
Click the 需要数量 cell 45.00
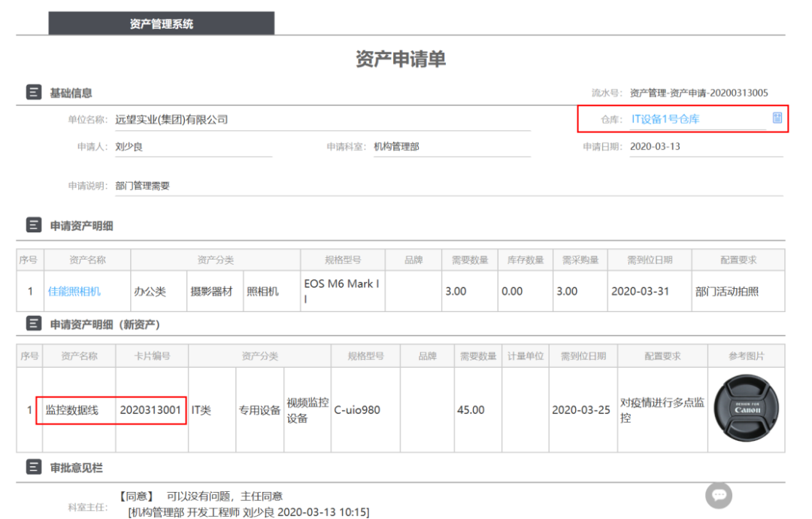(471, 411)
